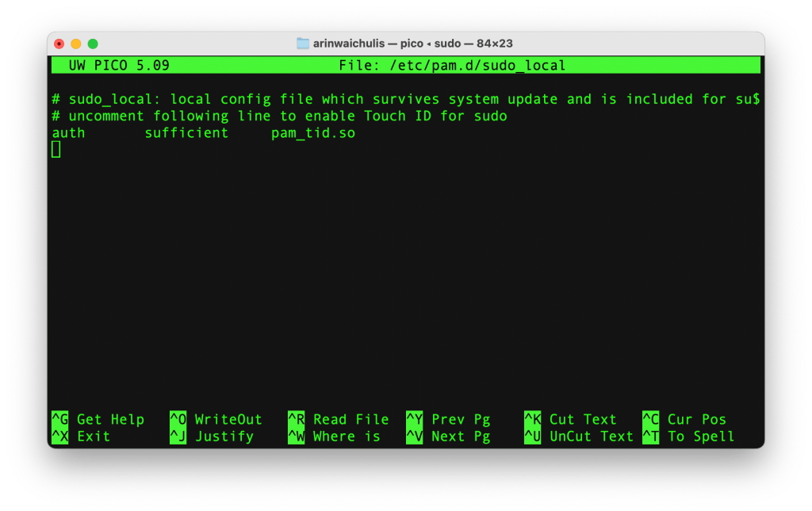The height and width of the screenshot is (511, 812).
Task: Zoom the window with the green button
Action: tap(93, 44)
